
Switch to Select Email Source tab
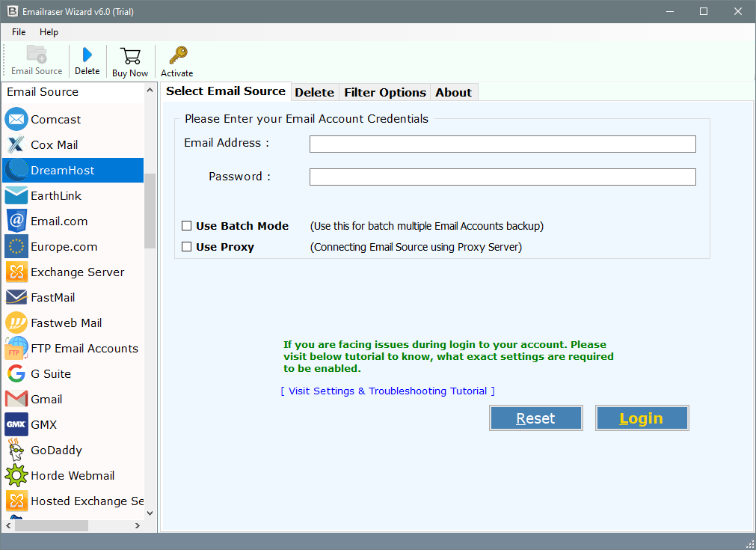coord(226,91)
